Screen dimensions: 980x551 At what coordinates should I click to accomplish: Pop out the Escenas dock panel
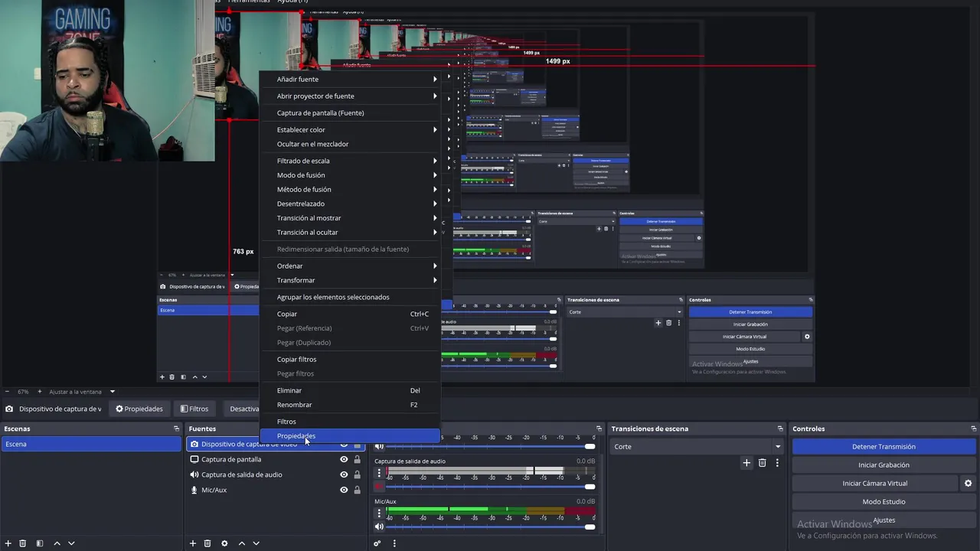(x=176, y=429)
